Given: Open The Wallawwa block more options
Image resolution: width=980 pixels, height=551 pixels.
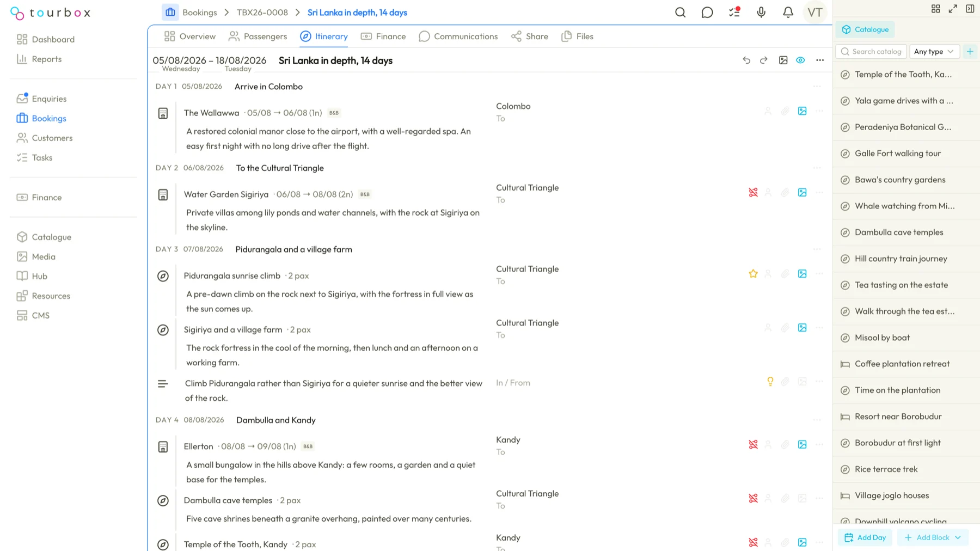Looking at the screenshot, I should (819, 111).
